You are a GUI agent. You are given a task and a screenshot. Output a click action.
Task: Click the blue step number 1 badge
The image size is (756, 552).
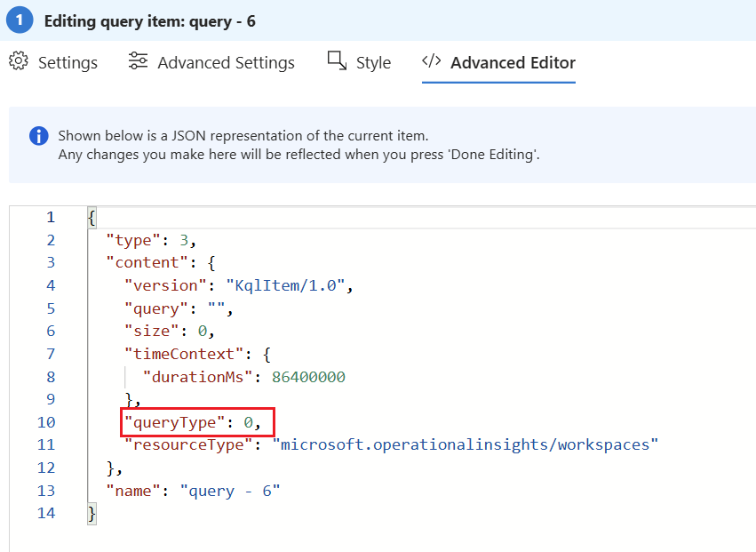(x=19, y=20)
